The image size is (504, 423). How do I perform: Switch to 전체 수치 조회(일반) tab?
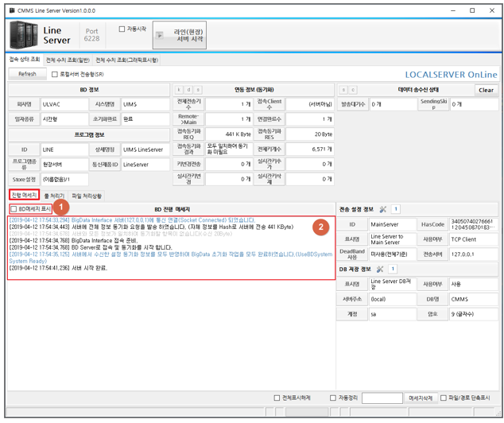pyautogui.click(x=68, y=60)
